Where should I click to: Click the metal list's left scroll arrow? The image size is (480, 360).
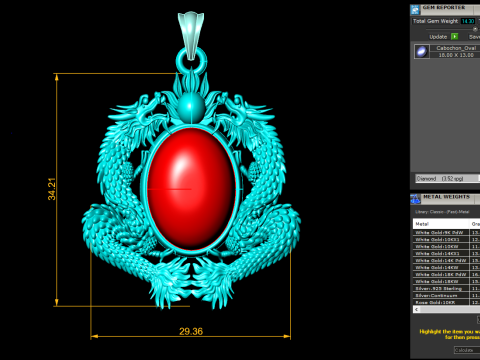[416, 310]
